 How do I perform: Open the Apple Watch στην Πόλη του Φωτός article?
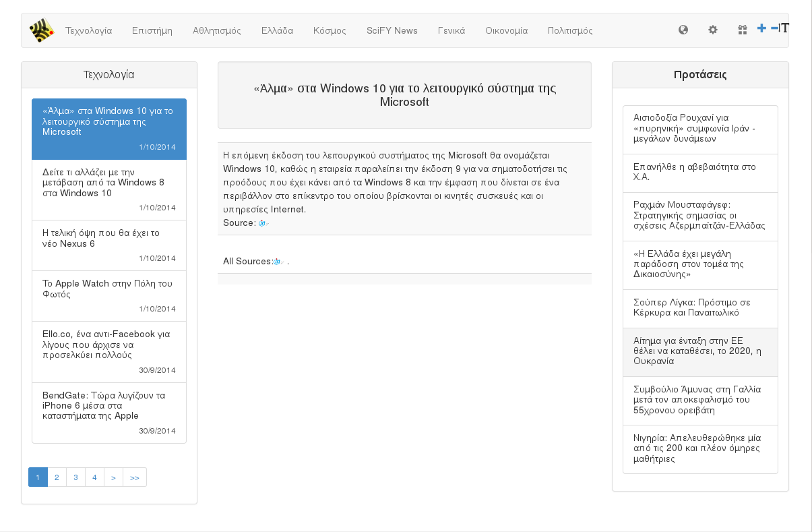(109, 297)
